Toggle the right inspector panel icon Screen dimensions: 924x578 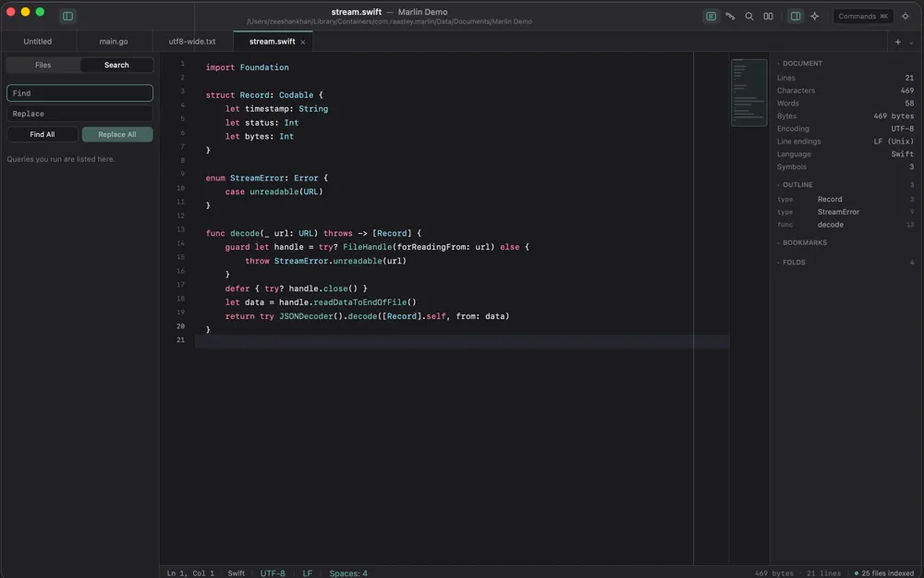point(796,16)
